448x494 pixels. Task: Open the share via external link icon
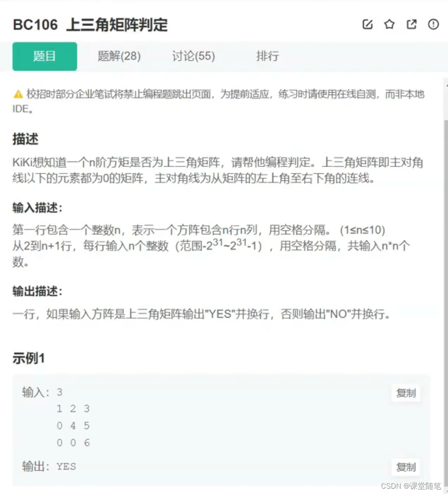tap(411, 25)
